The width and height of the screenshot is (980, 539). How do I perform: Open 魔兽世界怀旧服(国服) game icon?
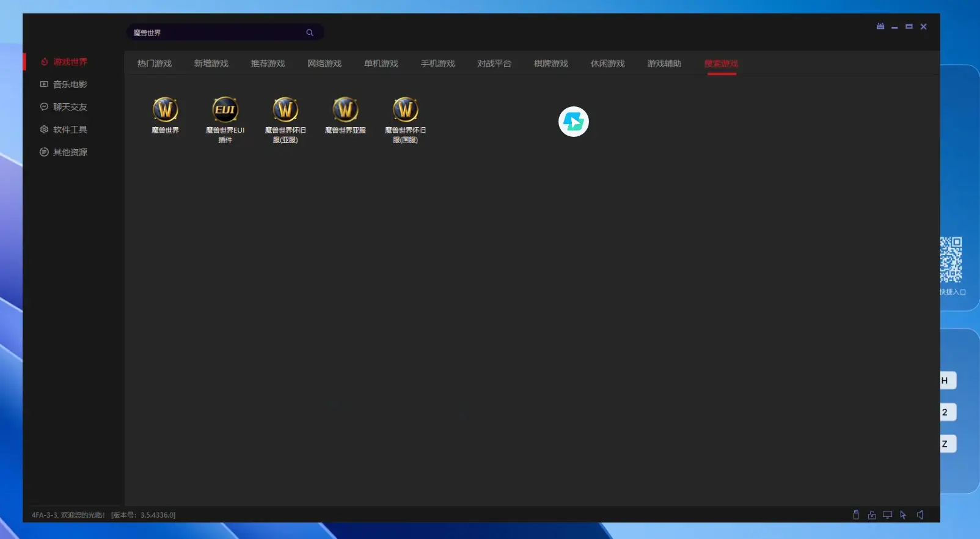pyautogui.click(x=405, y=111)
